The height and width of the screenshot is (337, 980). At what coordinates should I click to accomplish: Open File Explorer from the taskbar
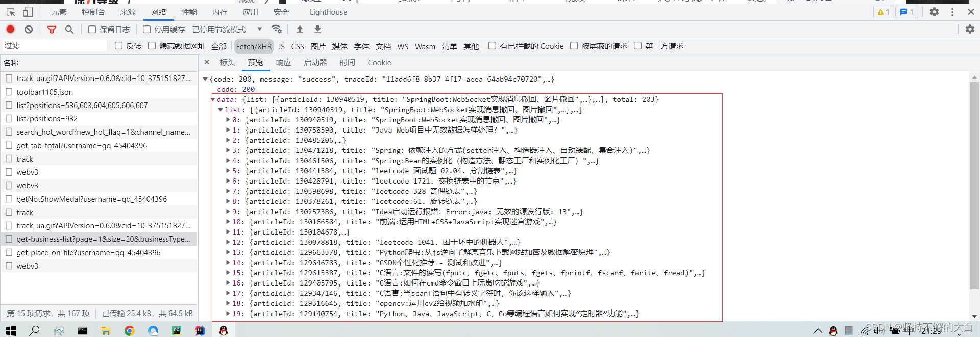tap(106, 331)
